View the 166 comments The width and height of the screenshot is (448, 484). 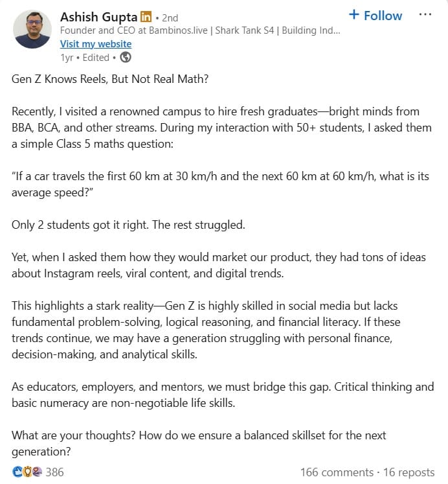(335, 472)
